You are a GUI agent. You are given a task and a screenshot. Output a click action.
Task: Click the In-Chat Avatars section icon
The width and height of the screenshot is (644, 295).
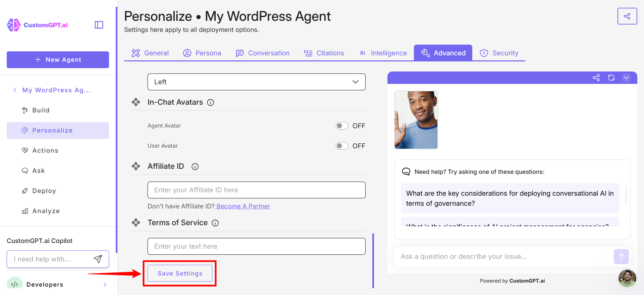pyautogui.click(x=136, y=102)
